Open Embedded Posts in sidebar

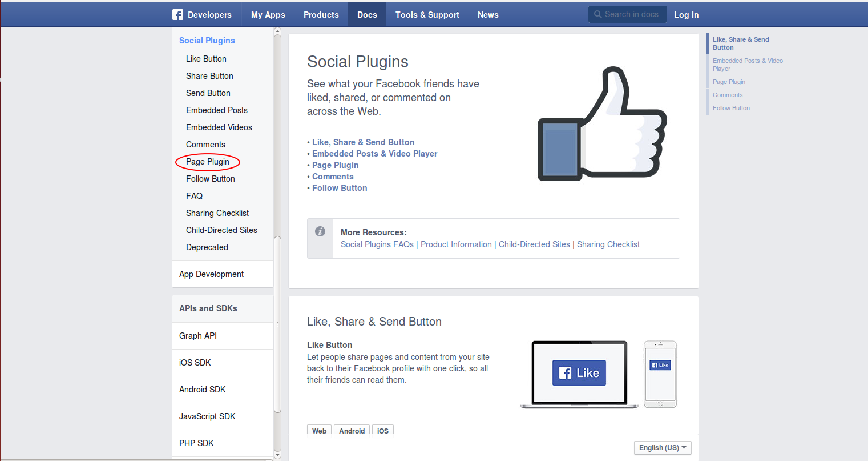click(x=217, y=110)
